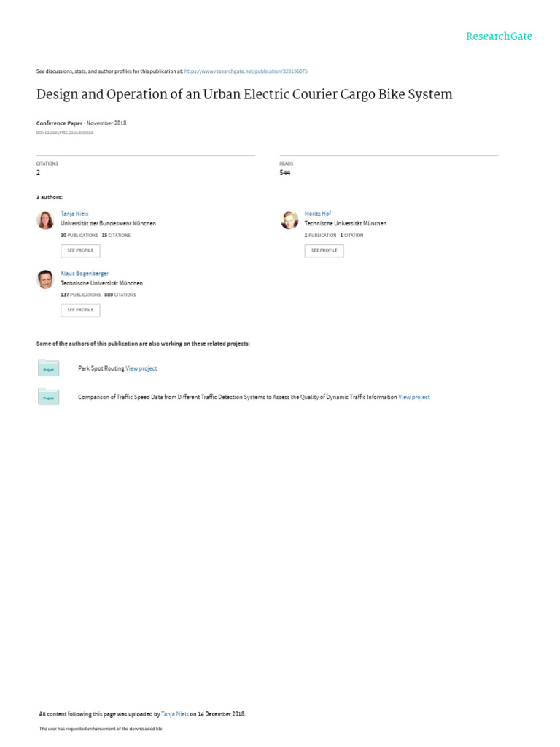Open Moritz Hof author name link

[317, 214]
